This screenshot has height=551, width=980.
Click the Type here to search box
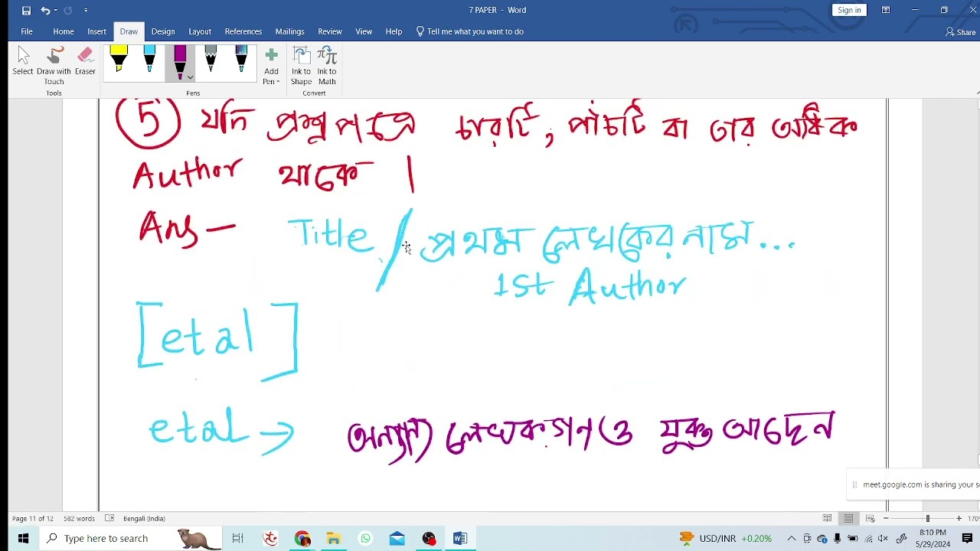pos(130,538)
